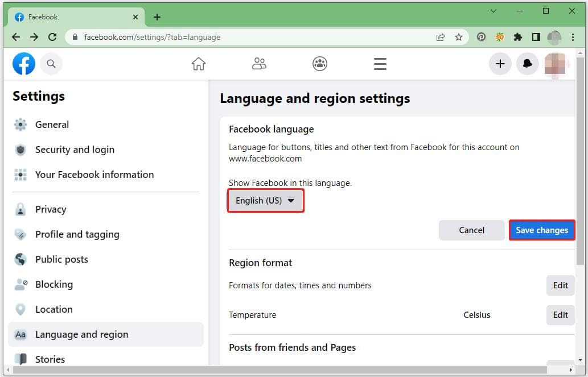Open Public posts settings
The image size is (588, 377).
[x=106, y=259]
